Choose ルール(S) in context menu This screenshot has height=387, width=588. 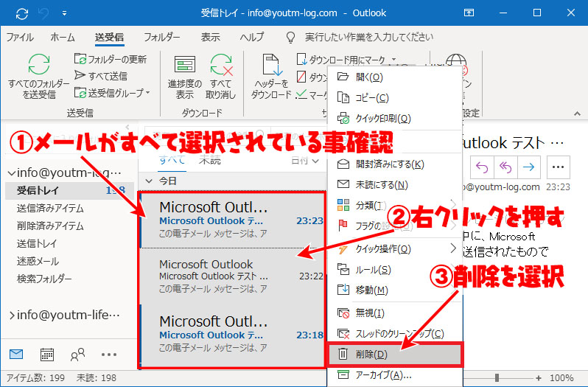coord(394,270)
